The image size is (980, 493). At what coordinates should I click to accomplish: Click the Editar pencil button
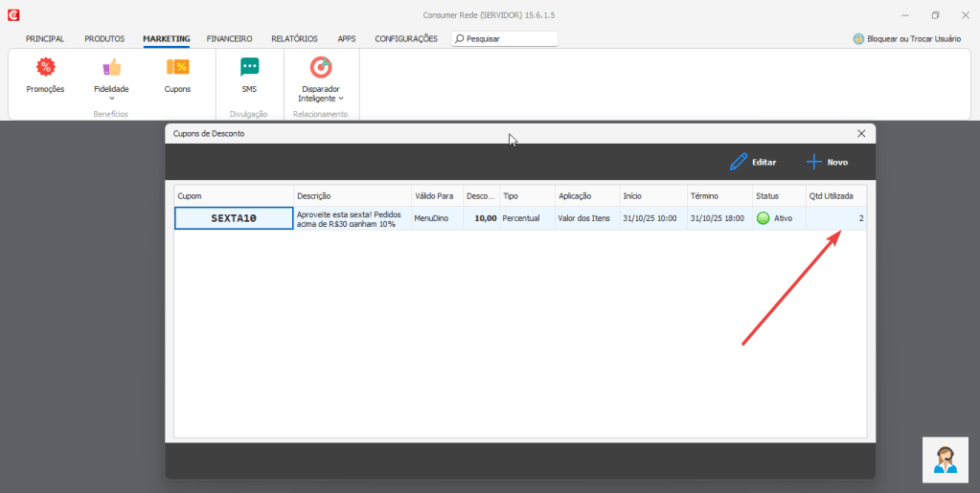[752, 162]
